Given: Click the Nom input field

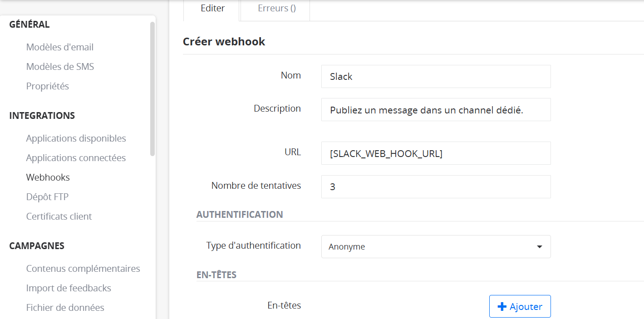Looking at the screenshot, I should pos(436,77).
